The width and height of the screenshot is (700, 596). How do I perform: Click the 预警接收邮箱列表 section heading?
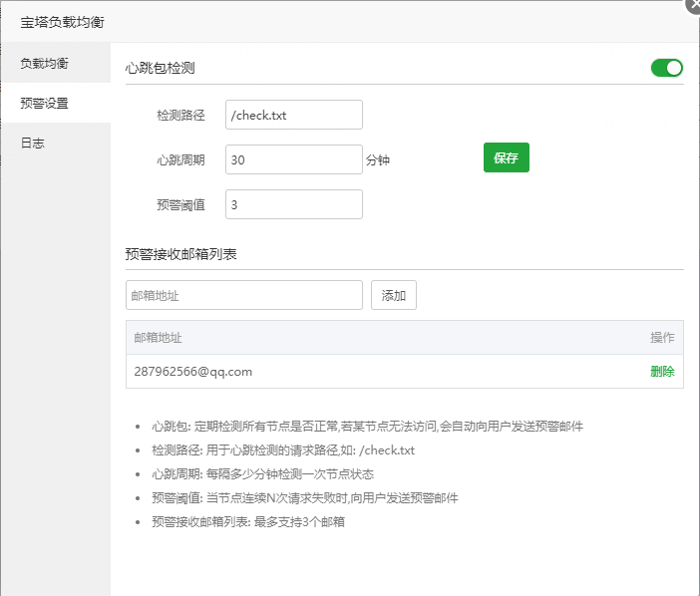(x=180, y=253)
